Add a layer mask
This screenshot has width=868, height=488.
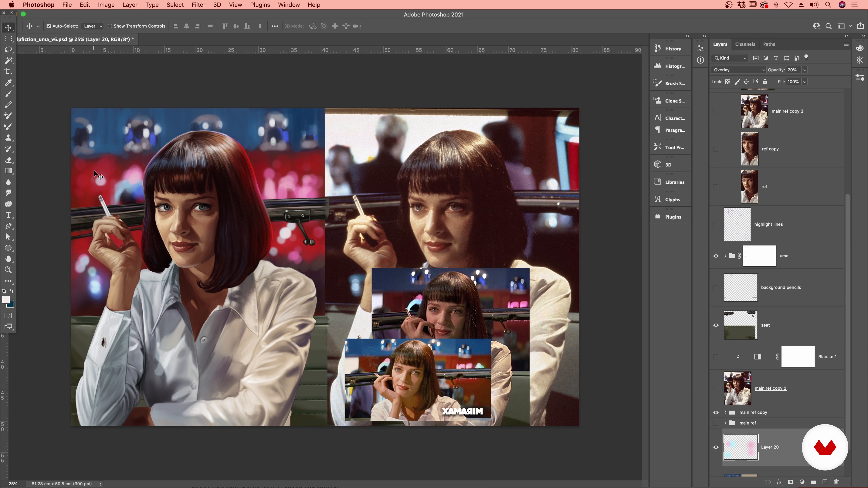(790, 482)
